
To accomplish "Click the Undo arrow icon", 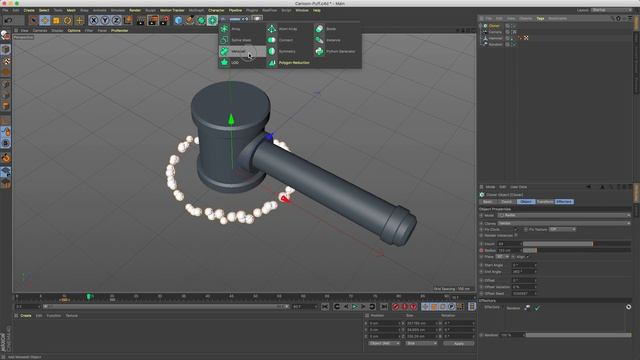I will point(8,20).
